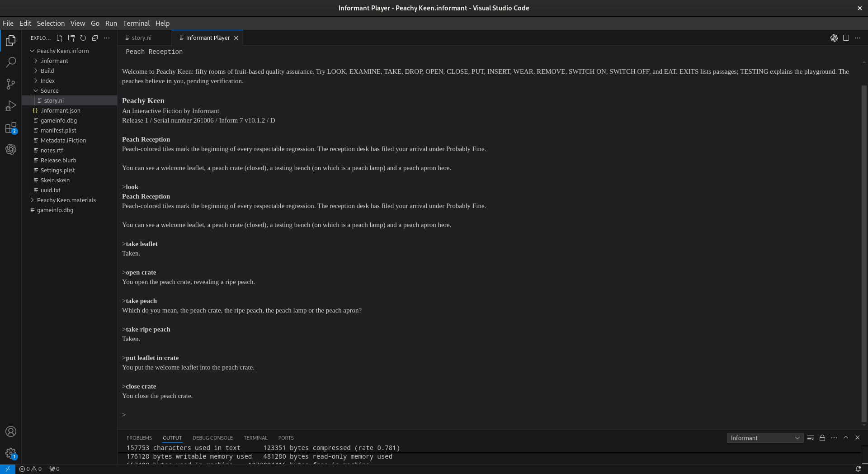Close the Informant Player tab

236,38
